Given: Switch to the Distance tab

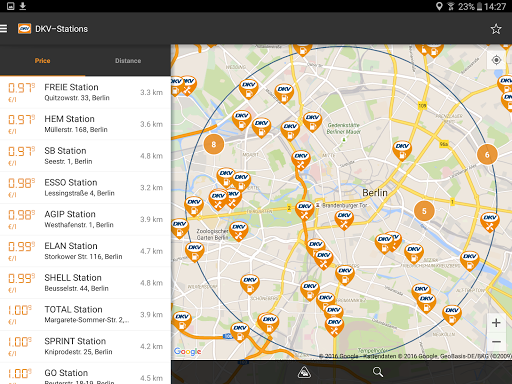Looking at the screenshot, I should point(128,61).
